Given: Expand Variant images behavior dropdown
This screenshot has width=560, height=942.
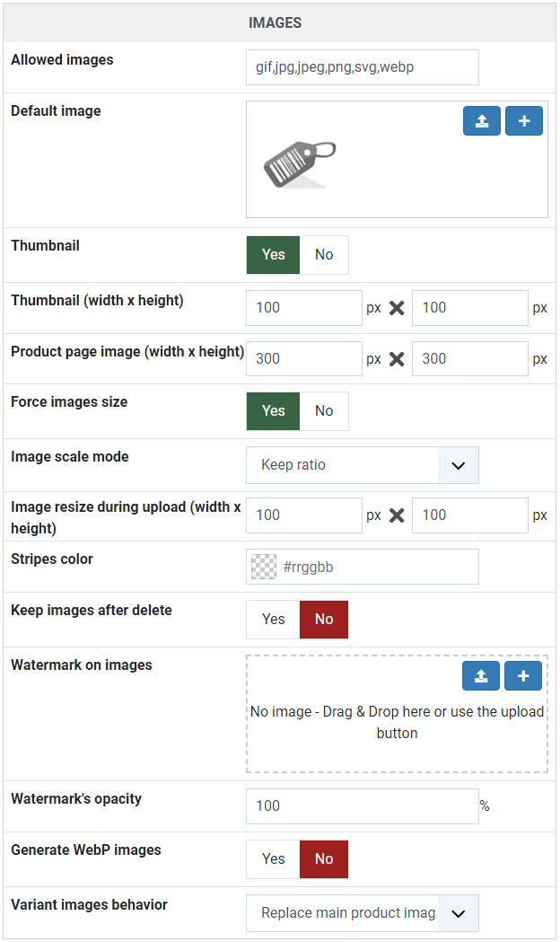Looking at the screenshot, I should click(363, 913).
